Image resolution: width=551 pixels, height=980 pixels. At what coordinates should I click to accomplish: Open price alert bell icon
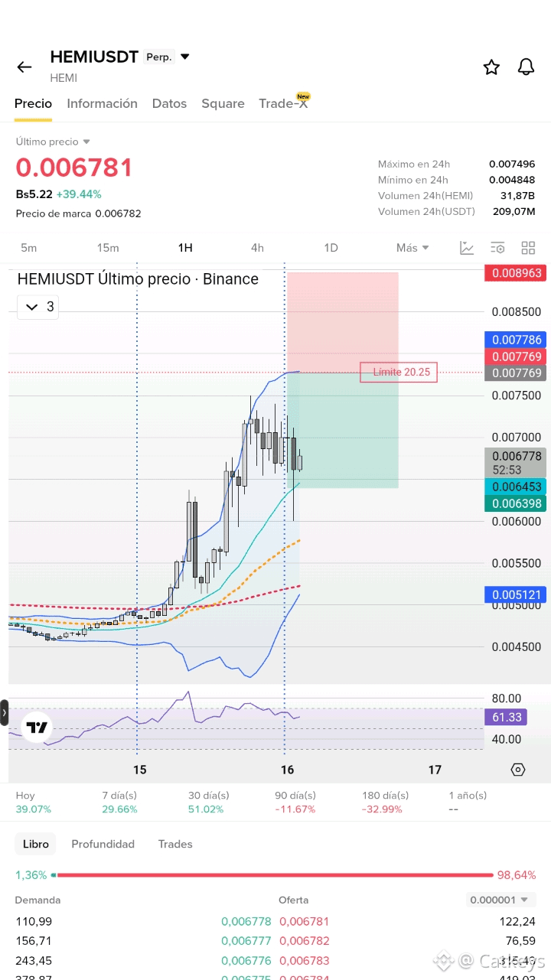tap(526, 67)
